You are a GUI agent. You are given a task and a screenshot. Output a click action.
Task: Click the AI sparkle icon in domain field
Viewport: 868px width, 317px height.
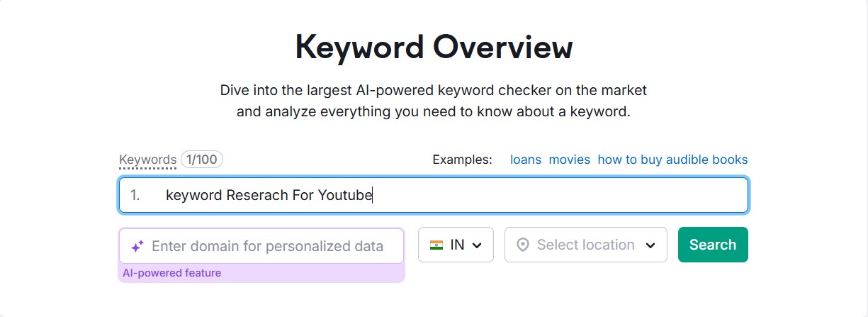click(137, 247)
